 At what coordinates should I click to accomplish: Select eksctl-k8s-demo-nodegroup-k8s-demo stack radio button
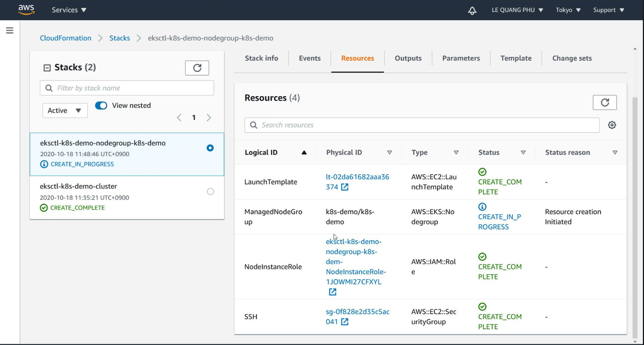210,148
